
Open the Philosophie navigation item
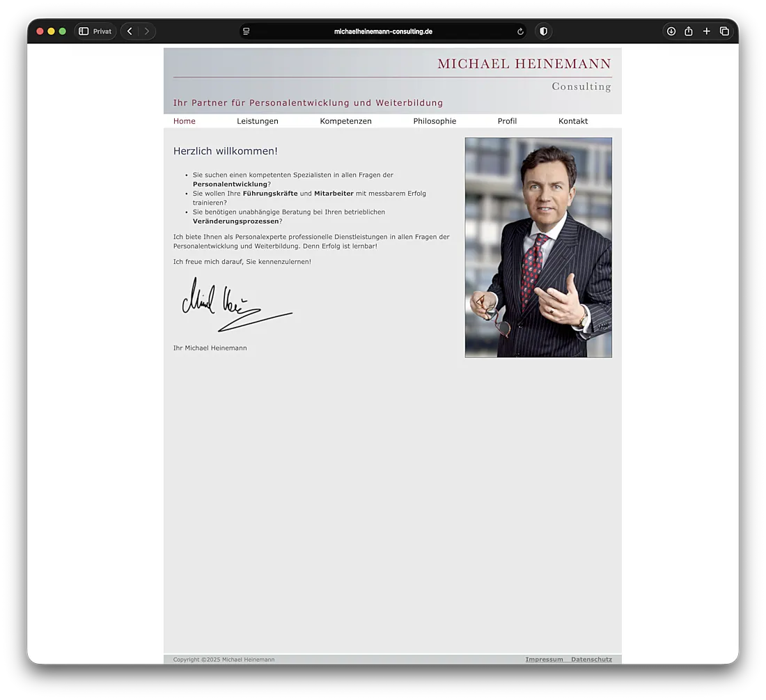point(435,121)
